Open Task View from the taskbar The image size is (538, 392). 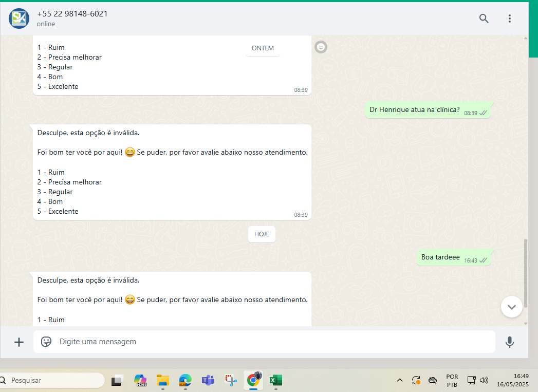117,380
